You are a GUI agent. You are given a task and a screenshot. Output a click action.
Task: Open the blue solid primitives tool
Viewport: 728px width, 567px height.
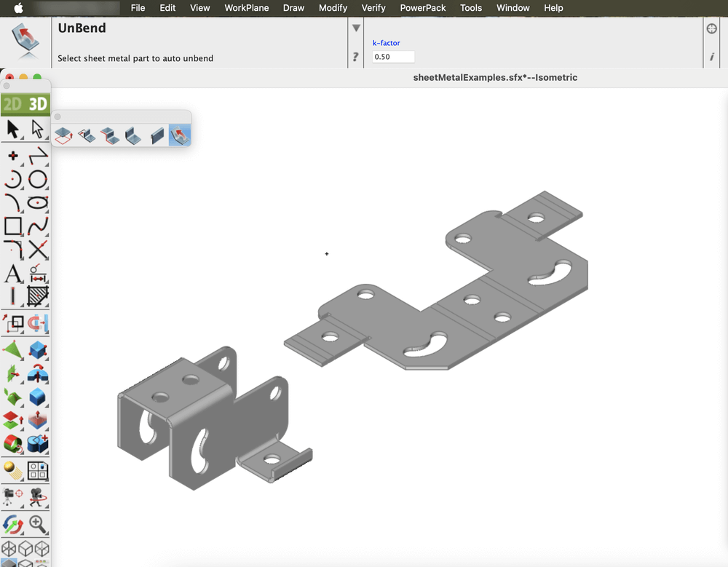pos(38,398)
